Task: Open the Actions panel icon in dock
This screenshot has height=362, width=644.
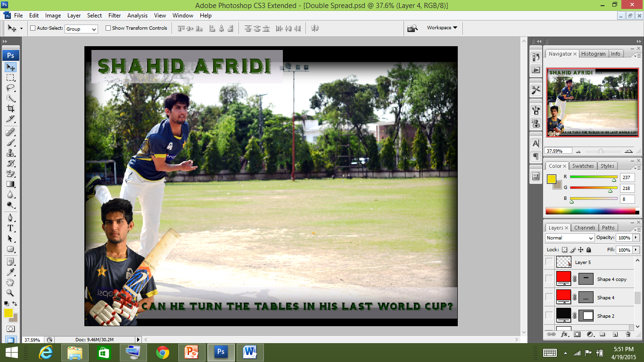Action: click(x=536, y=70)
